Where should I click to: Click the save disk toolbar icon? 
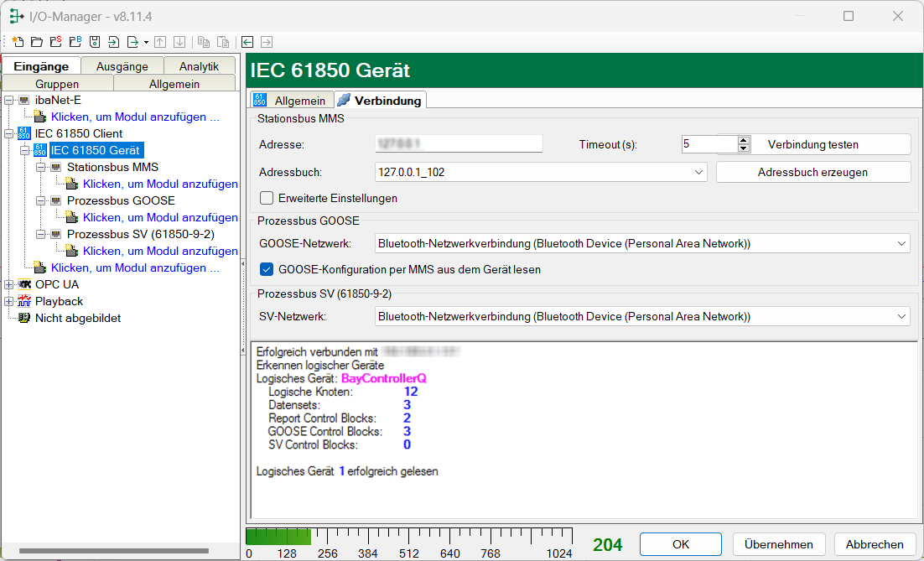[x=95, y=41]
